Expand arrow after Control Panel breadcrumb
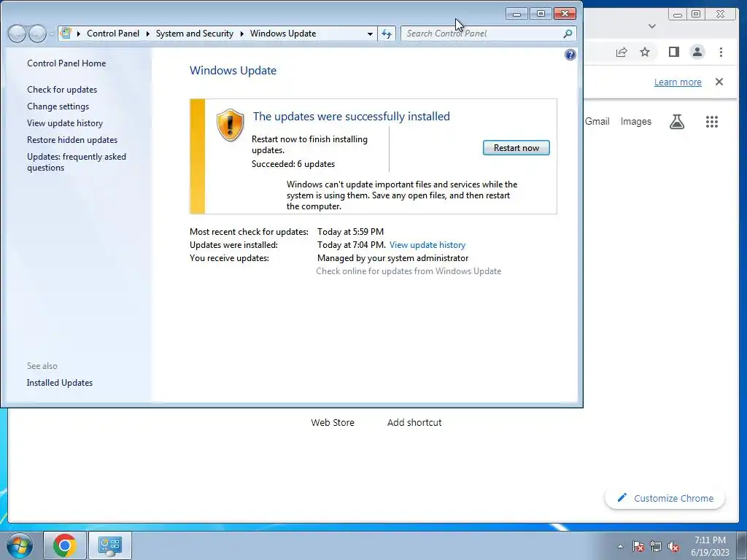747x560 pixels. click(147, 34)
